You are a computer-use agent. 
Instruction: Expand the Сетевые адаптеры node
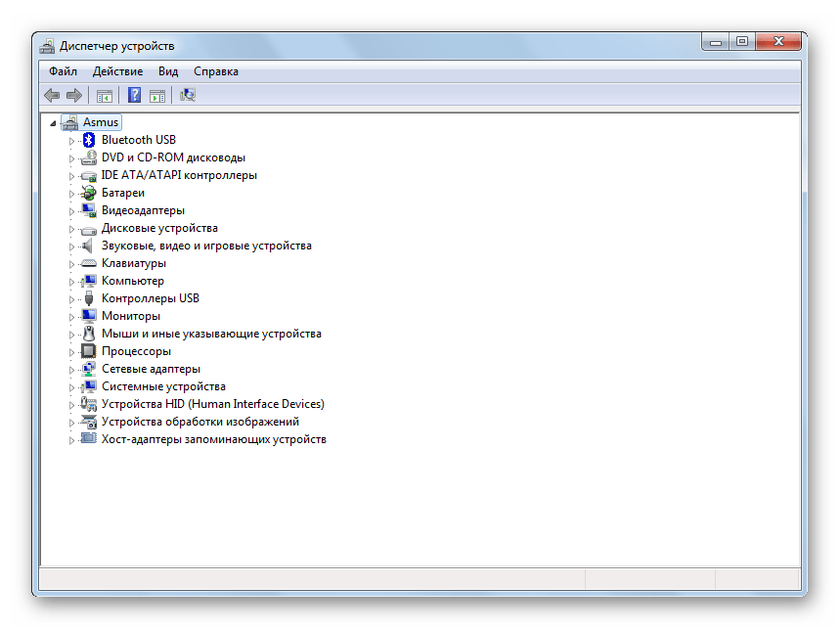click(x=71, y=370)
